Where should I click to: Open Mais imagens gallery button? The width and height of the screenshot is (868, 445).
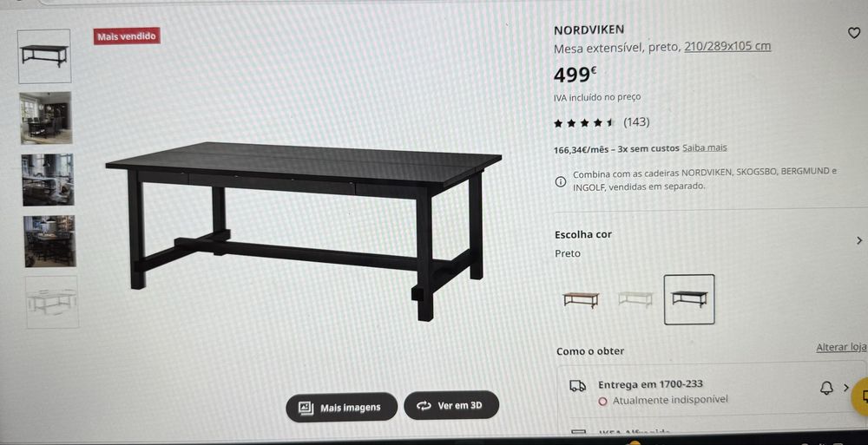tap(341, 408)
